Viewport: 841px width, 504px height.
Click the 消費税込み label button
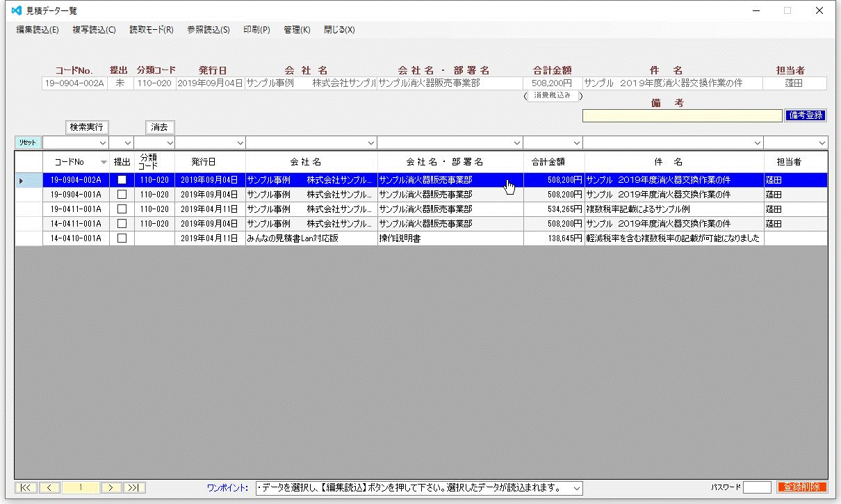pyautogui.click(x=552, y=96)
